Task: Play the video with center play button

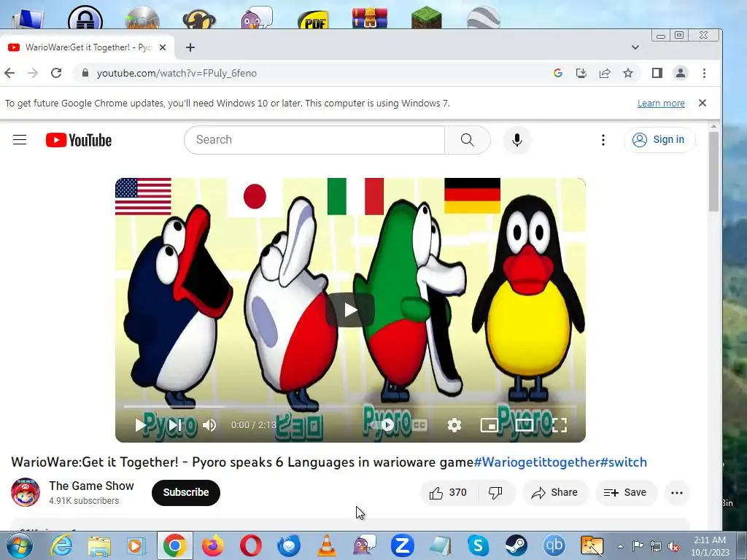Action: (350, 310)
